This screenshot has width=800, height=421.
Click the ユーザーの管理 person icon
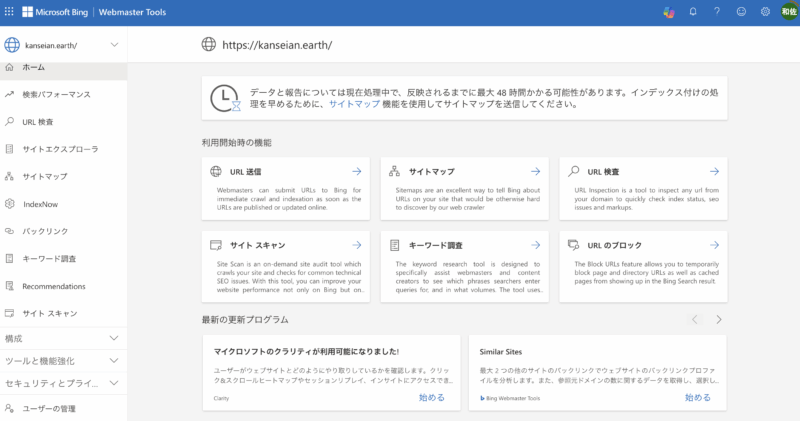9,408
